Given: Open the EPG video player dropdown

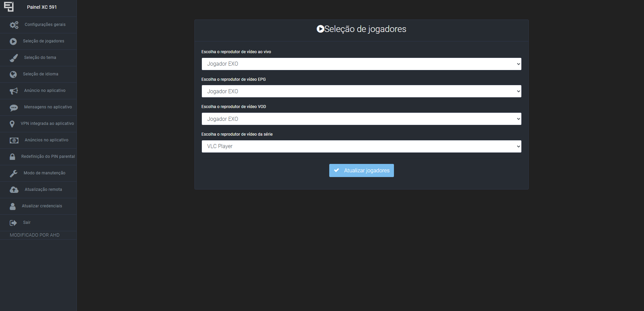Looking at the screenshot, I should point(361,92).
